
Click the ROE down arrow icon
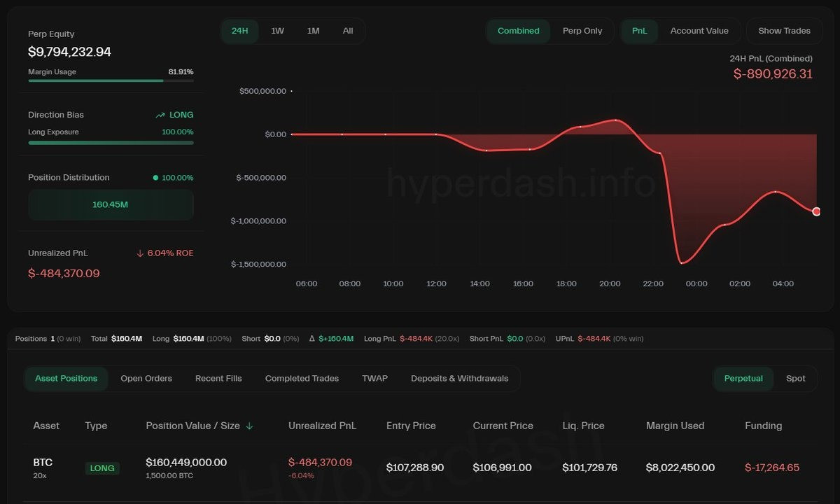(x=140, y=253)
